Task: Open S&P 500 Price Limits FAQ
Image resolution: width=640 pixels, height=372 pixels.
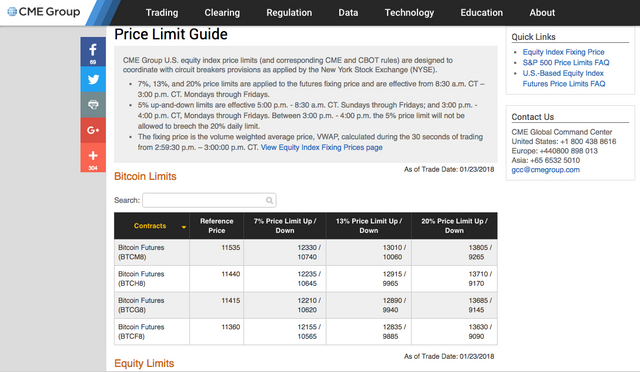Action: [x=566, y=62]
